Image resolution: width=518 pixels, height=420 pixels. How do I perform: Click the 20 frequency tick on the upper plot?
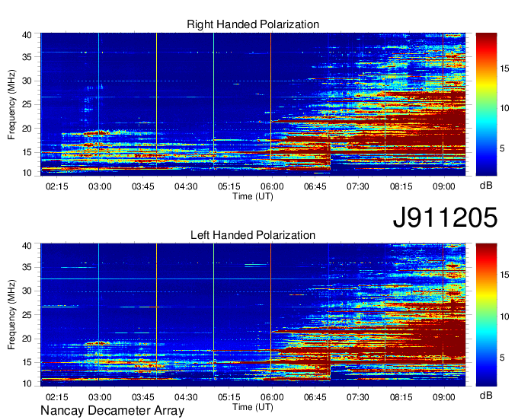tap(27, 129)
